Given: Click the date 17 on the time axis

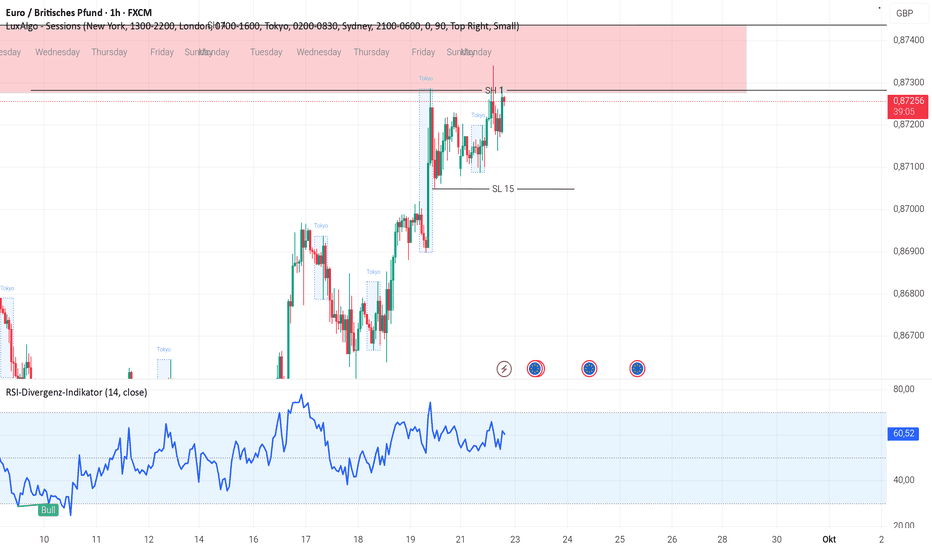Looking at the screenshot, I should pyautogui.click(x=306, y=539).
